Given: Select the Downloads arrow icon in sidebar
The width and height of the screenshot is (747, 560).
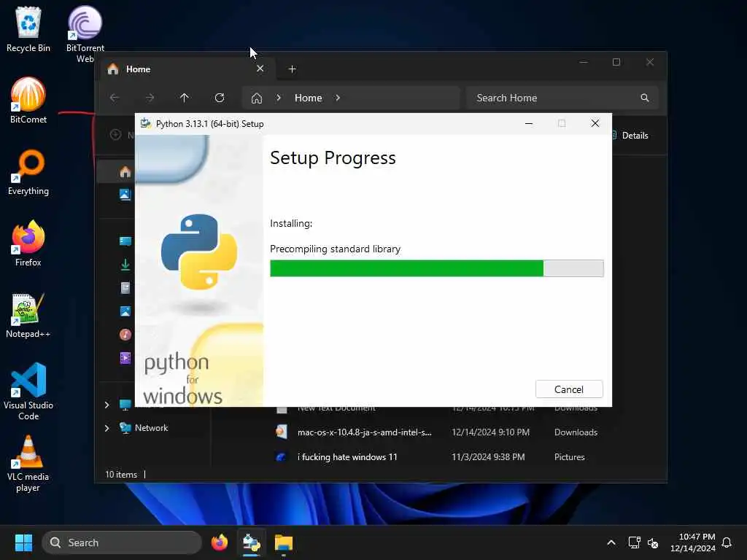Looking at the screenshot, I should click(125, 264).
